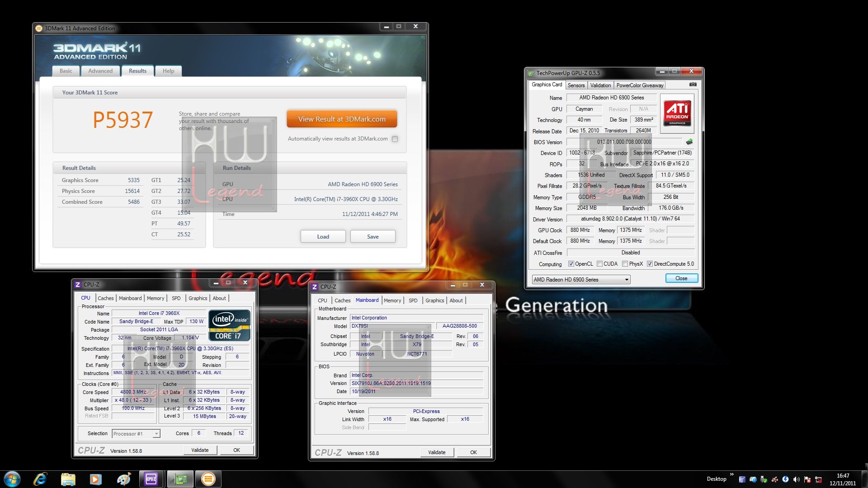Open Memory tab in the left CPU-Z window
Viewport: 868px width, 488px height.
pyautogui.click(x=156, y=298)
